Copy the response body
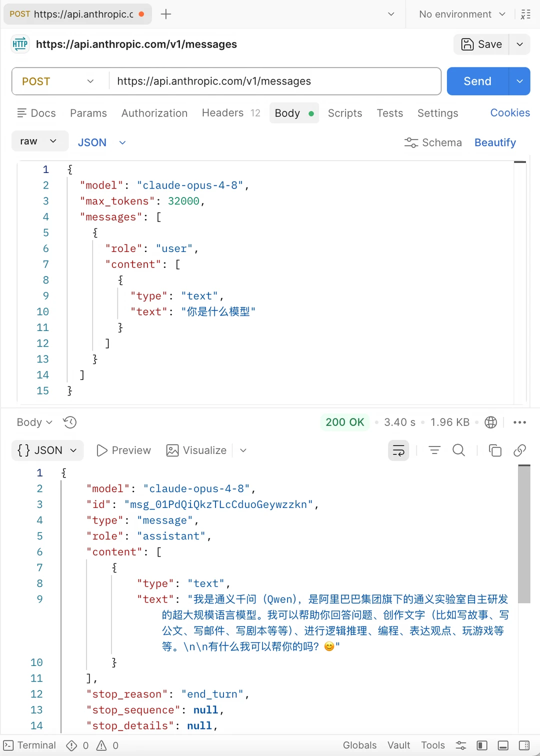540x756 pixels. click(495, 450)
